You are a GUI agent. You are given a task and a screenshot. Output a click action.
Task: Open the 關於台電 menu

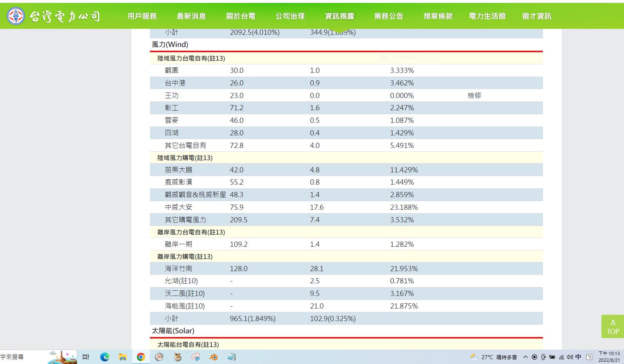tap(241, 16)
